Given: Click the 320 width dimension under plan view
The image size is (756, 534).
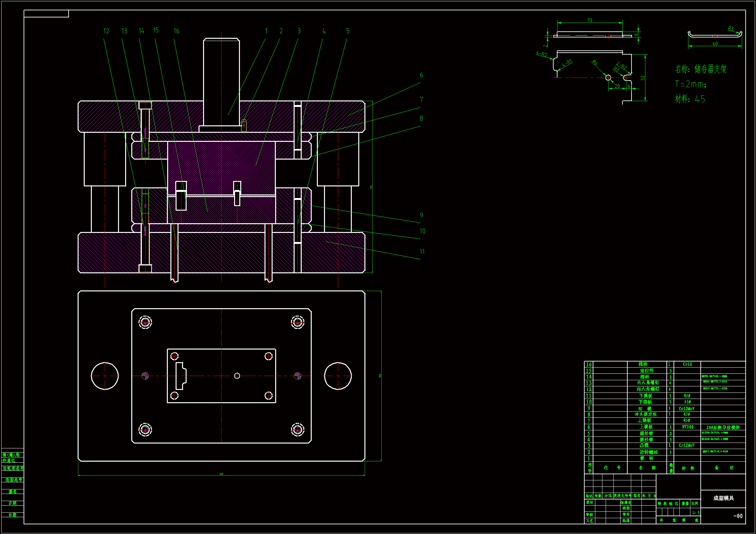Looking at the screenshot, I should 221,474.
